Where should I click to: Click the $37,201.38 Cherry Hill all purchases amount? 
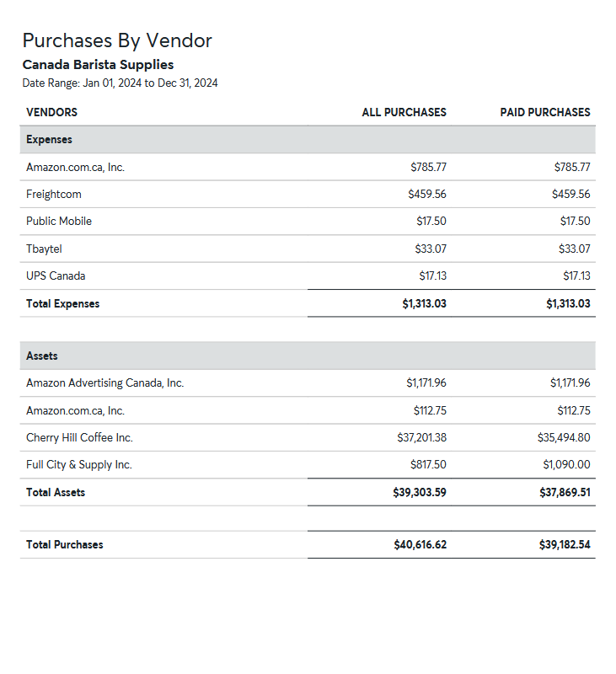(421, 437)
